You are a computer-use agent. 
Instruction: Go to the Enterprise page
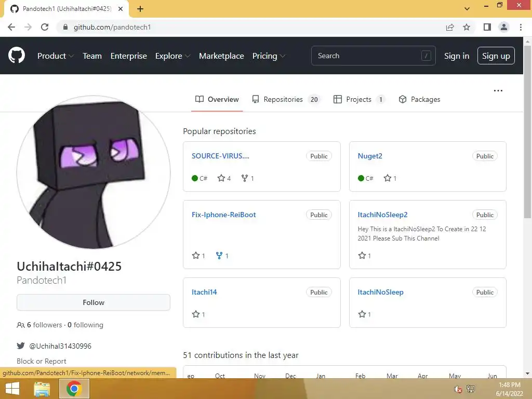click(x=129, y=56)
